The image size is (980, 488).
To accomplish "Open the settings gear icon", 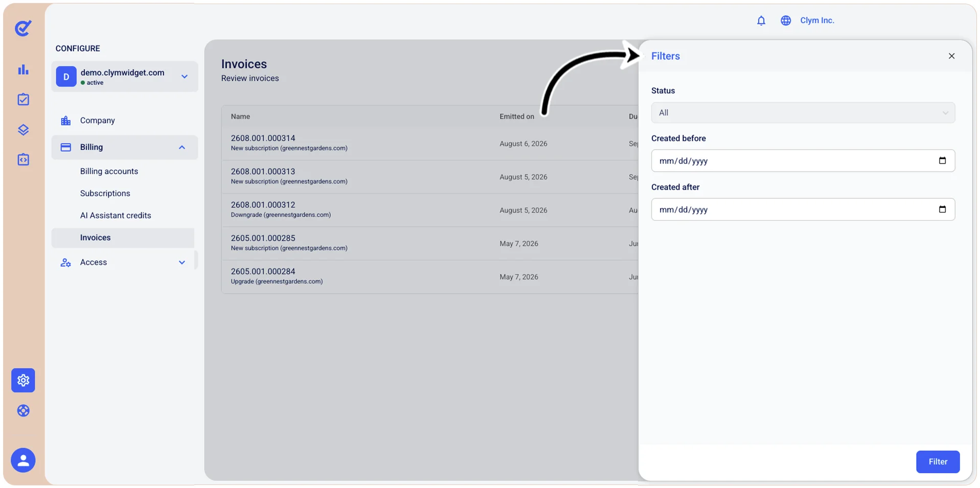I will pos(23,380).
